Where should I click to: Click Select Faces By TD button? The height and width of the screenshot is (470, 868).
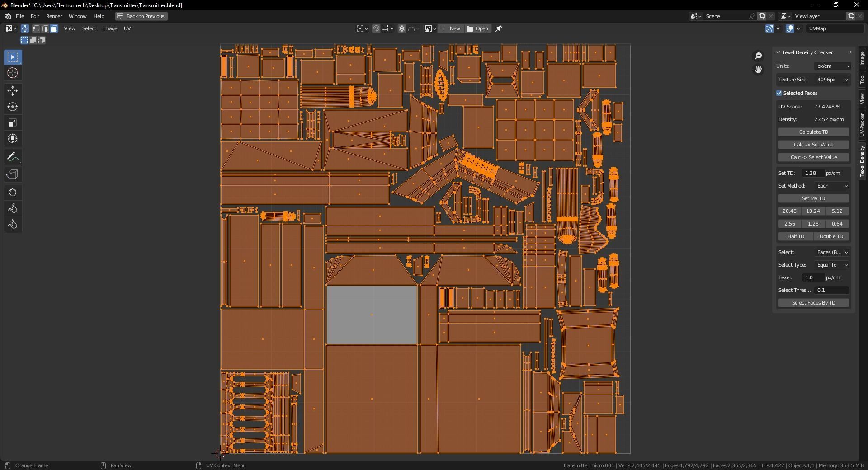point(813,303)
